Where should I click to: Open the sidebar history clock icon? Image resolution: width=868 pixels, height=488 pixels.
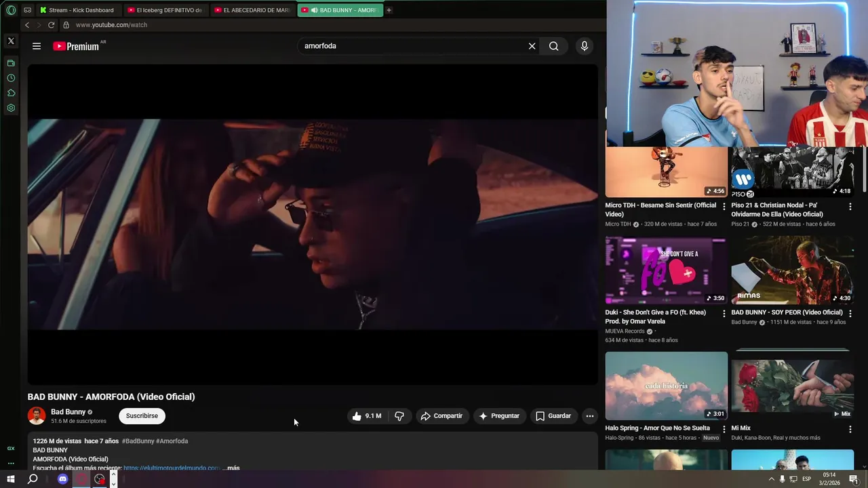pos(11,78)
